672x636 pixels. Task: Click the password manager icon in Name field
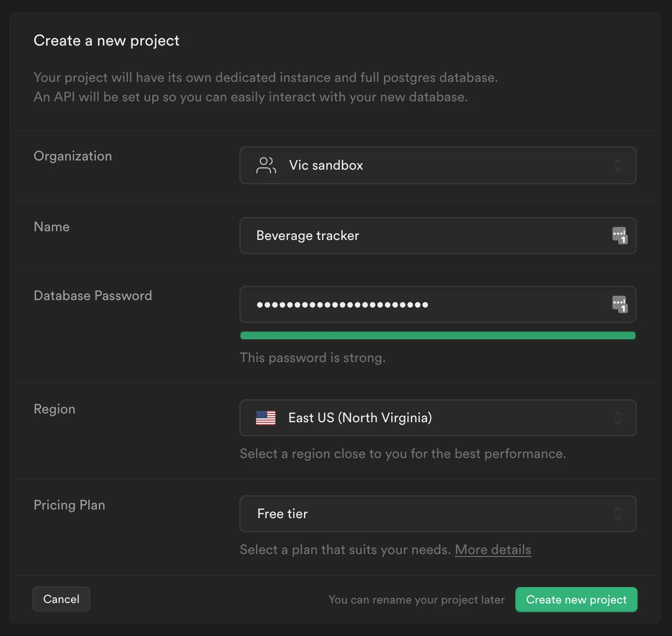[619, 236]
